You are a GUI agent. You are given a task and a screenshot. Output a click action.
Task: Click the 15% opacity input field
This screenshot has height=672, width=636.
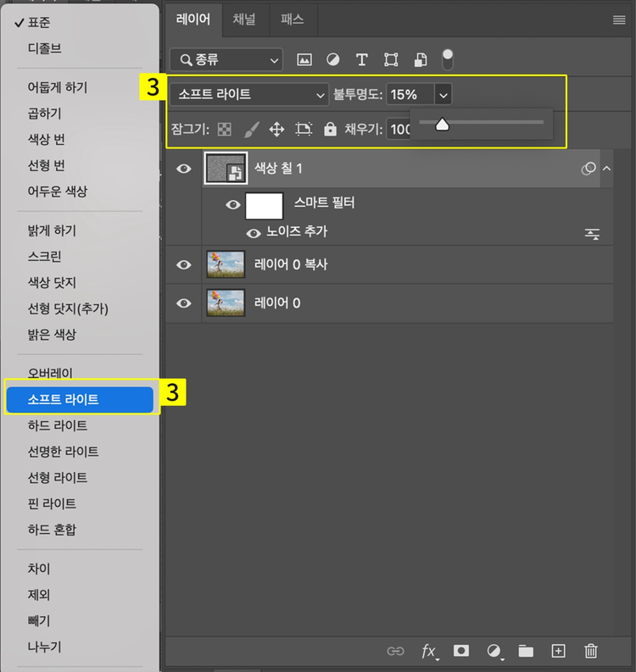point(410,94)
